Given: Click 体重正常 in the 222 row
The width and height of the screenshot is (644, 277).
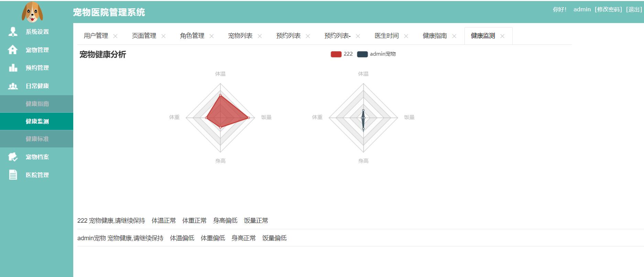Looking at the screenshot, I should click(x=195, y=221).
